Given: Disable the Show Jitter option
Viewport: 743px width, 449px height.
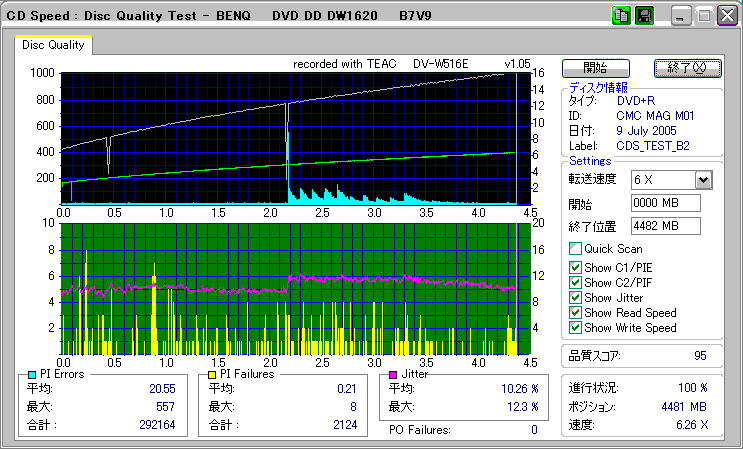Looking at the screenshot, I should pyautogui.click(x=575, y=297).
